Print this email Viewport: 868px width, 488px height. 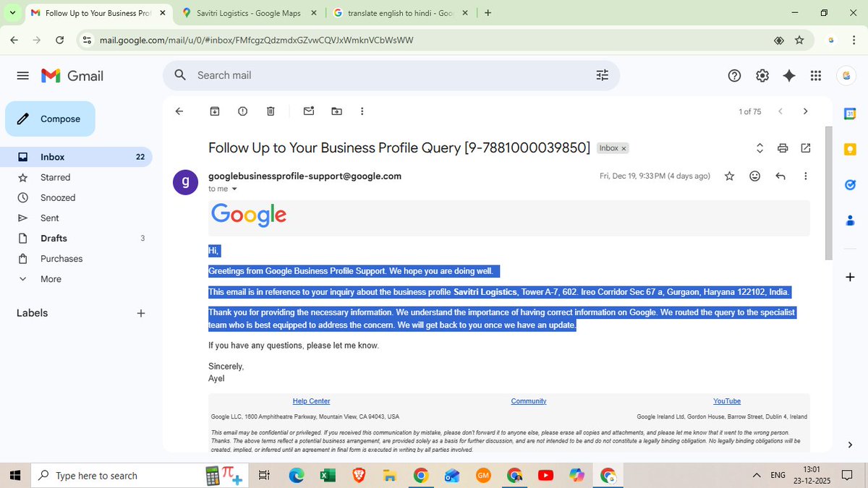click(x=783, y=148)
